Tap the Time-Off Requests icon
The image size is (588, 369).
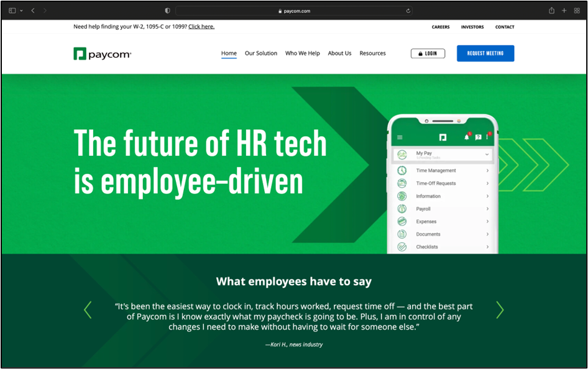[402, 183]
